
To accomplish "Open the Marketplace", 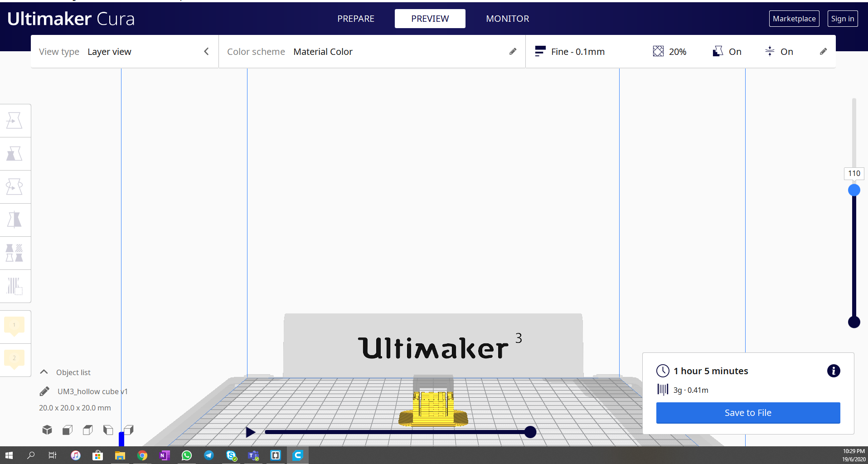I will click(x=794, y=19).
